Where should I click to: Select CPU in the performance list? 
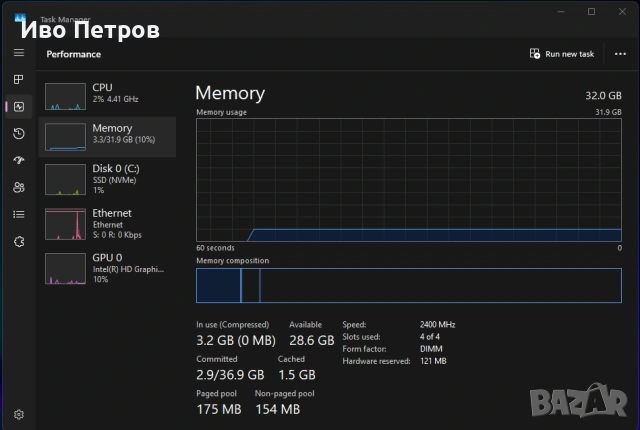(x=107, y=96)
